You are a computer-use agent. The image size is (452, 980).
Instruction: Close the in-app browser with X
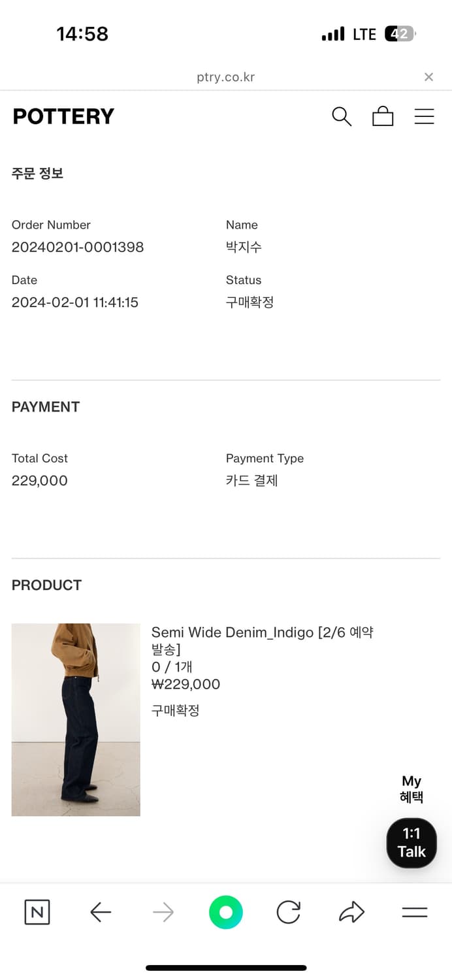click(428, 77)
